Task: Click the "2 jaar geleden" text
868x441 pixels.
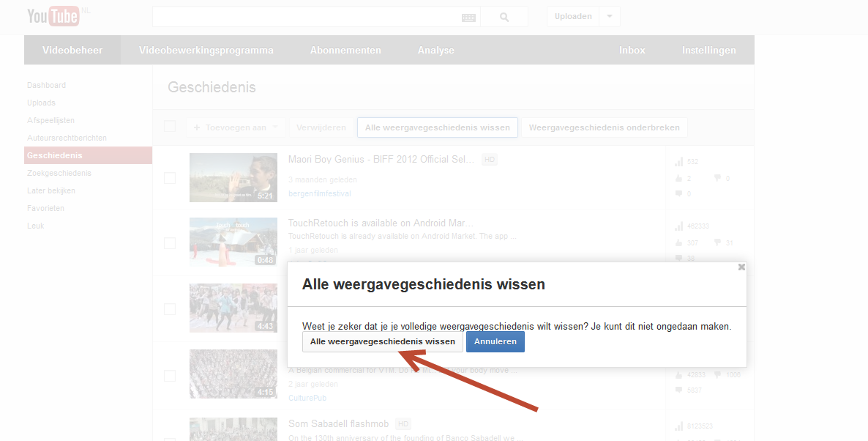Action: click(x=313, y=384)
